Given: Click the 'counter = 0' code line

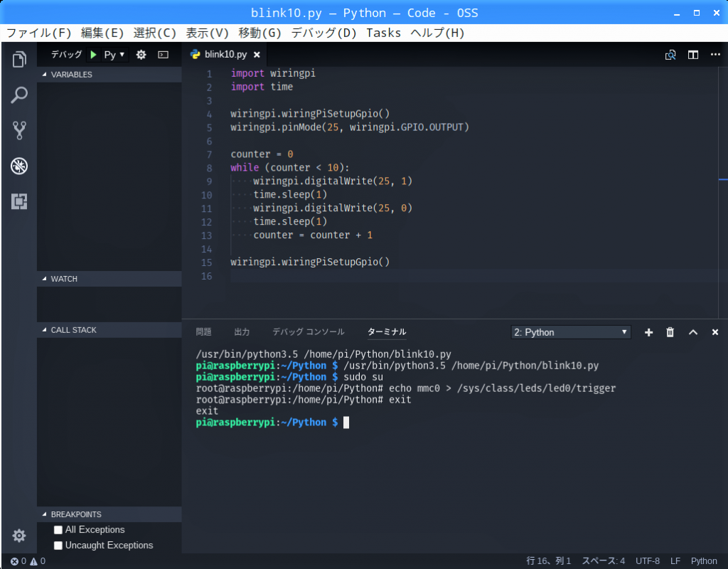Looking at the screenshot, I should (x=262, y=154).
